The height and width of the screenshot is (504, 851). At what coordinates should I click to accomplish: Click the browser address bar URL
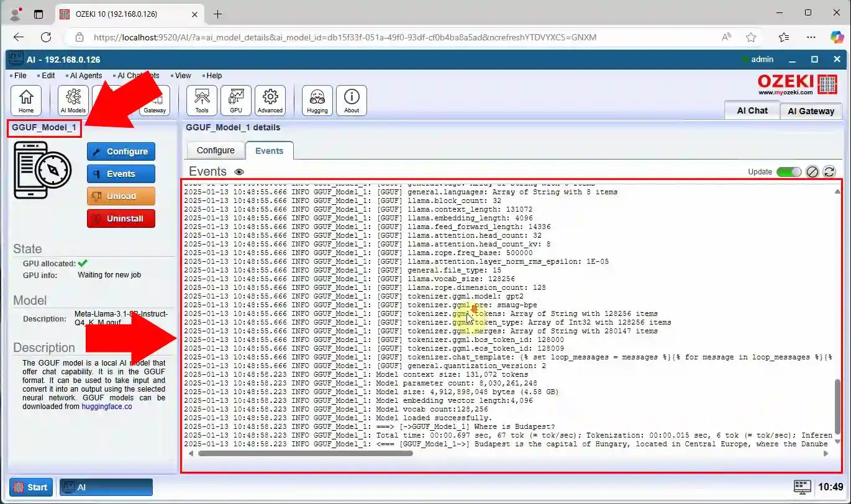345,37
